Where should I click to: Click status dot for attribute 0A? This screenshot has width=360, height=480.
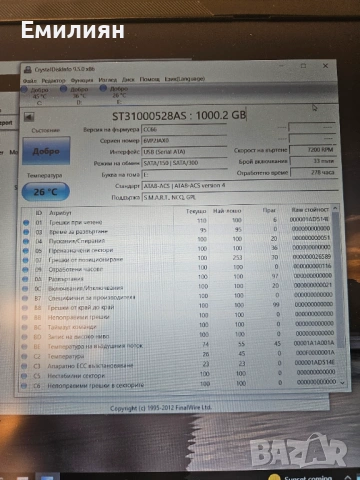(x=25, y=279)
